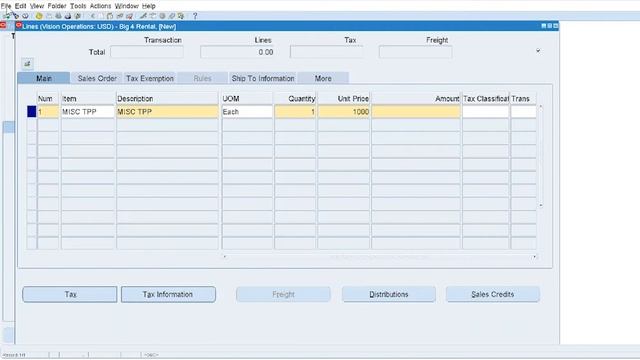640x360 pixels.
Task: Open the Edit menu
Action: pyautogui.click(x=20, y=6)
